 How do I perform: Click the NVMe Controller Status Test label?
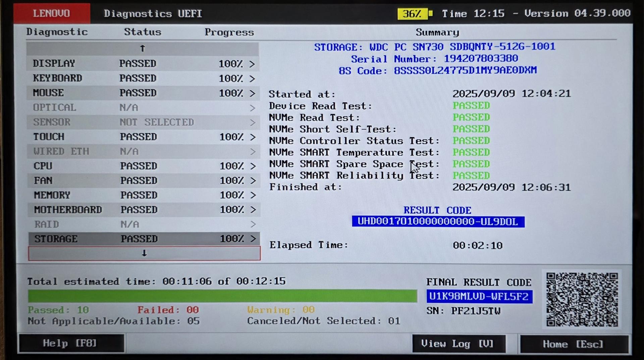point(354,141)
